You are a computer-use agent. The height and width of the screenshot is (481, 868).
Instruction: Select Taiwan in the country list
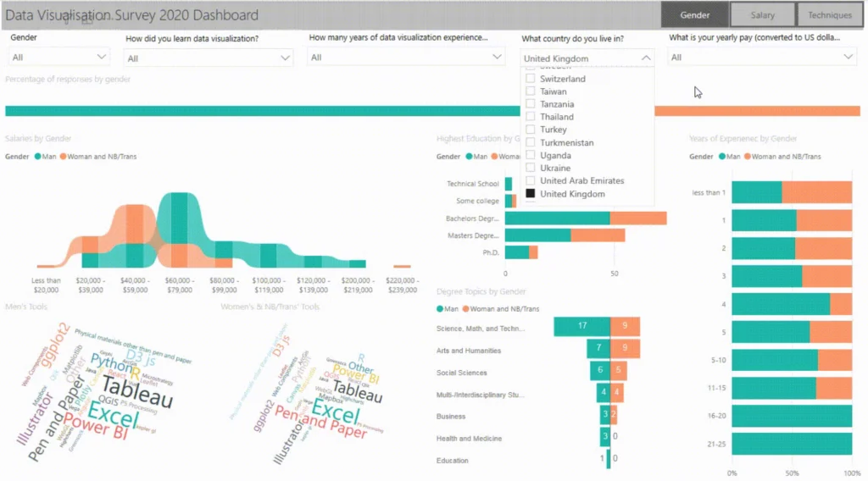click(x=531, y=91)
